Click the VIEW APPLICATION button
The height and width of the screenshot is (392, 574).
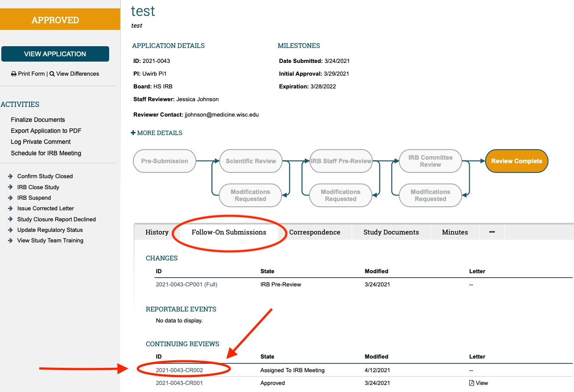point(56,54)
